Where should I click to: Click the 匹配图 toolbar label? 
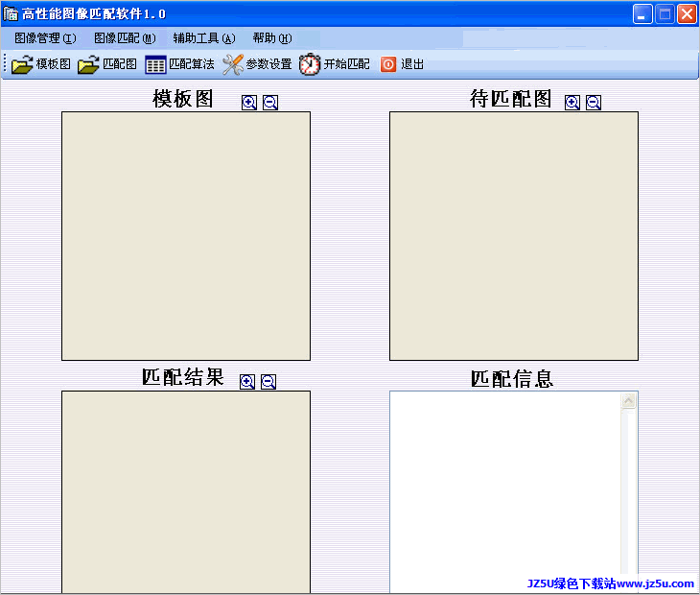(120, 64)
